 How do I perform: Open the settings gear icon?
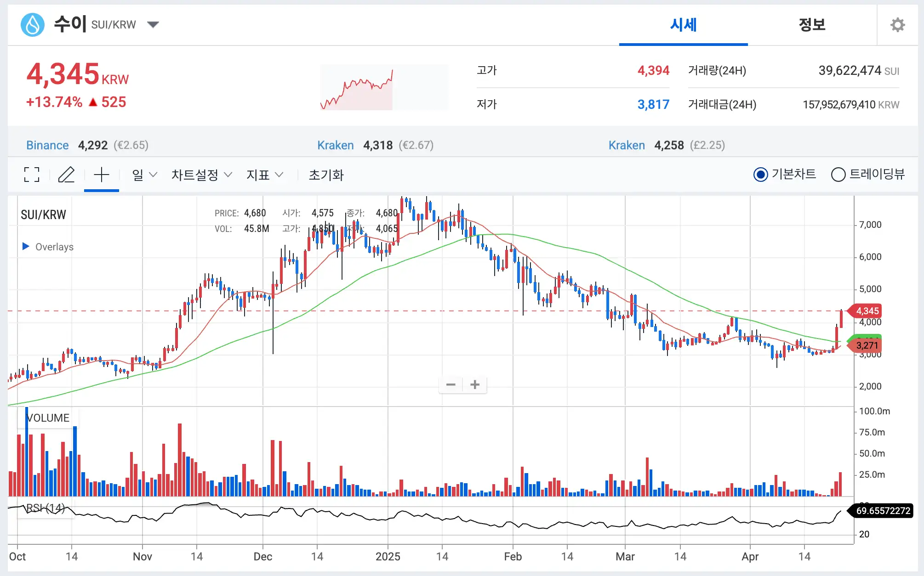(x=897, y=25)
